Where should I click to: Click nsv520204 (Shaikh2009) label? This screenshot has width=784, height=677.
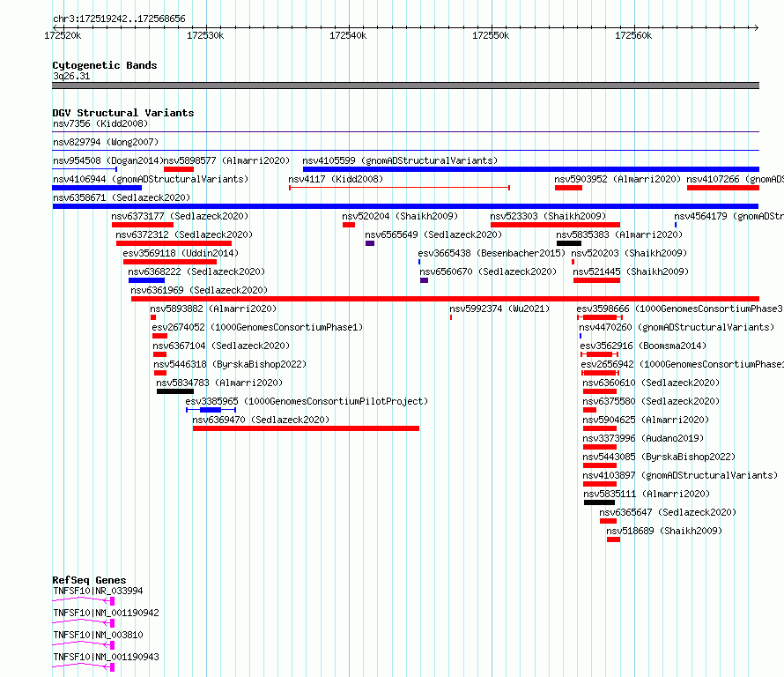400,216
